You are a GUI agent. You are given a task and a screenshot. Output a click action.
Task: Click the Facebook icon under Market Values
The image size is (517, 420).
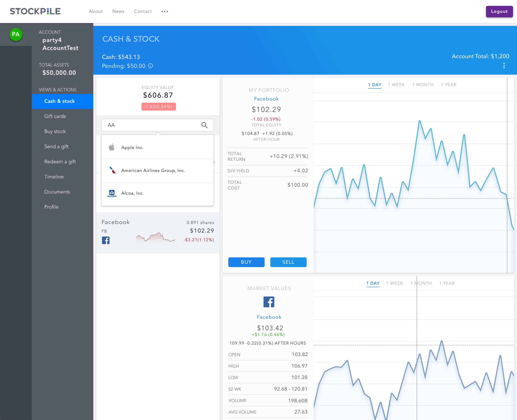coord(269,302)
